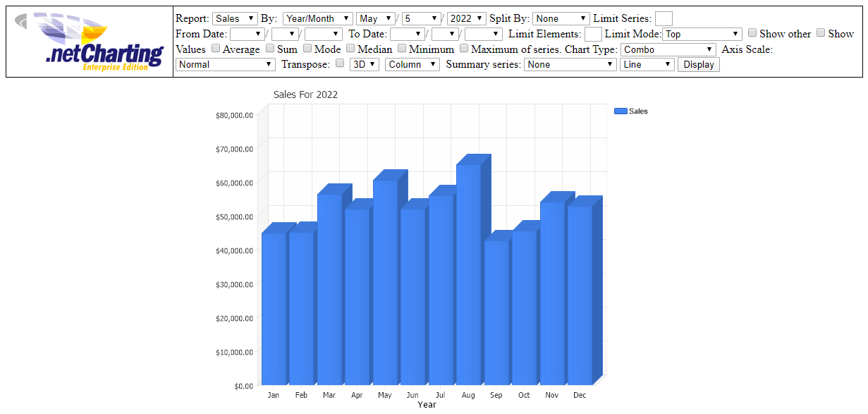
Task: Click the August sales bar
Action: 468,275
